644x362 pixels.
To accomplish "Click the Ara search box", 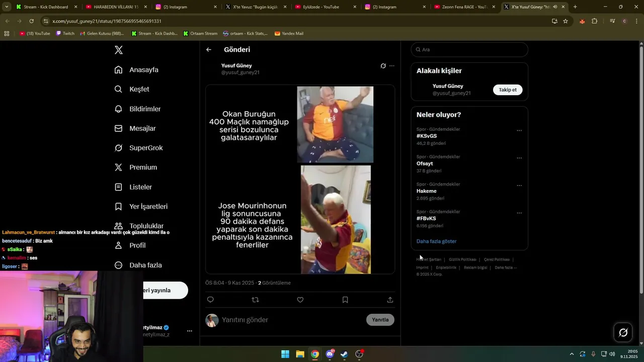I will tap(469, 50).
